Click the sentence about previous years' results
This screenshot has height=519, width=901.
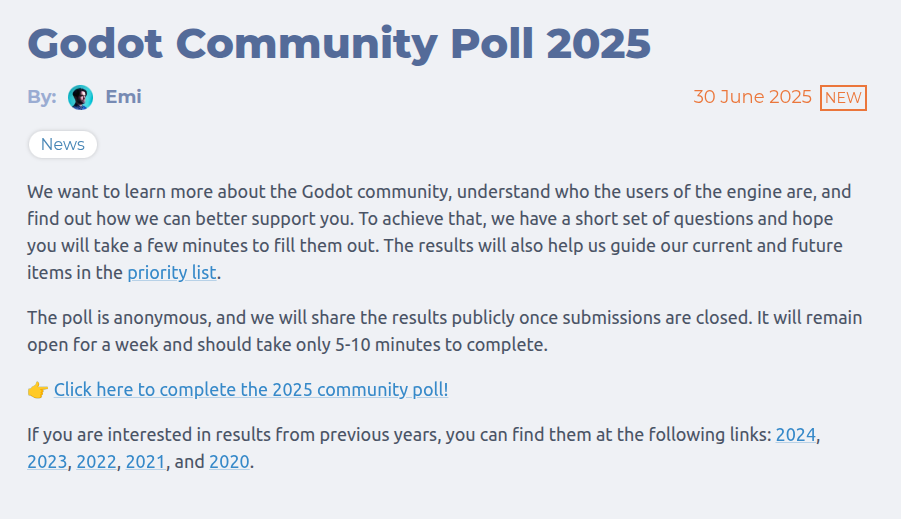click(400, 435)
